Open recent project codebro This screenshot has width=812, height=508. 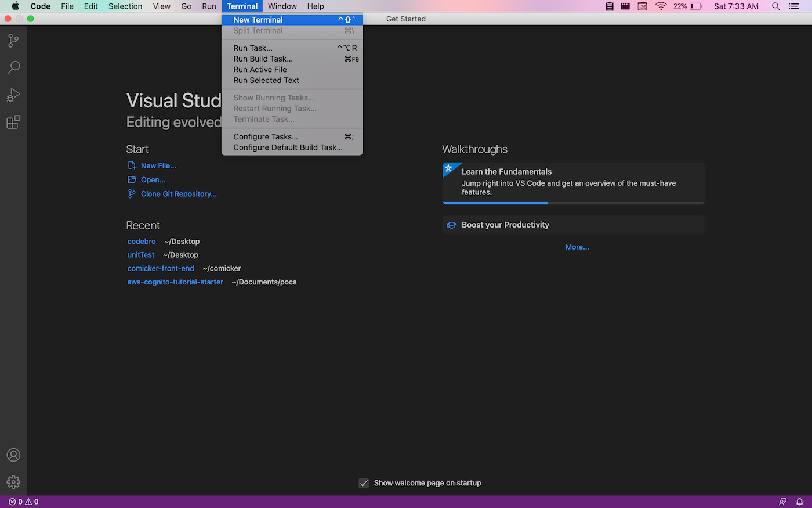pyautogui.click(x=142, y=242)
